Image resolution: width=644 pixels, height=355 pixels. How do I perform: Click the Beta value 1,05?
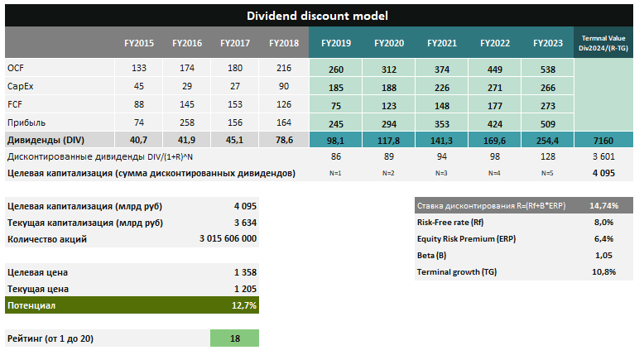pyautogui.click(x=603, y=255)
